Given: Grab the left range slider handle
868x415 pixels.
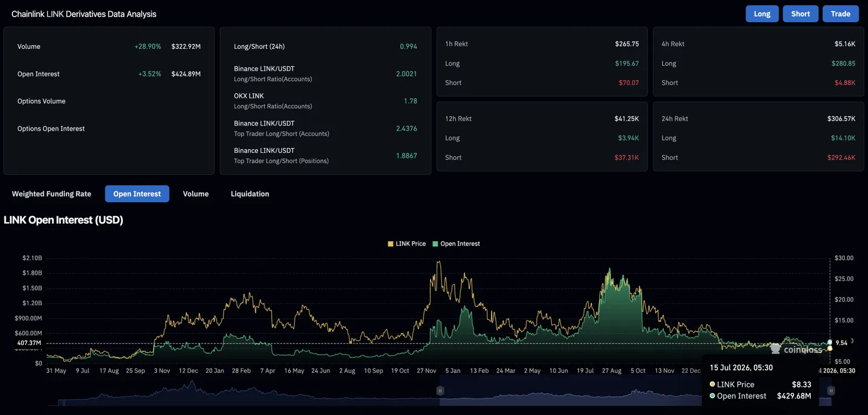Looking at the screenshot, I should [440, 391].
